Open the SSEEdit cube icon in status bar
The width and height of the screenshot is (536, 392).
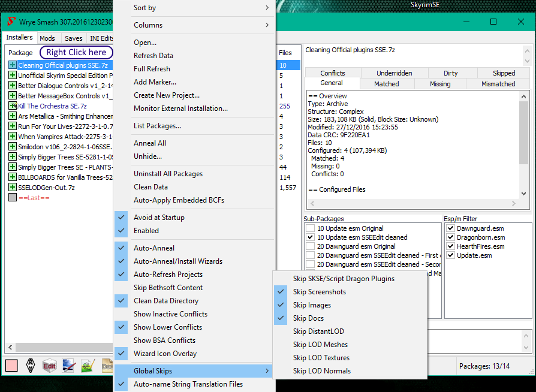pos(49,365)
